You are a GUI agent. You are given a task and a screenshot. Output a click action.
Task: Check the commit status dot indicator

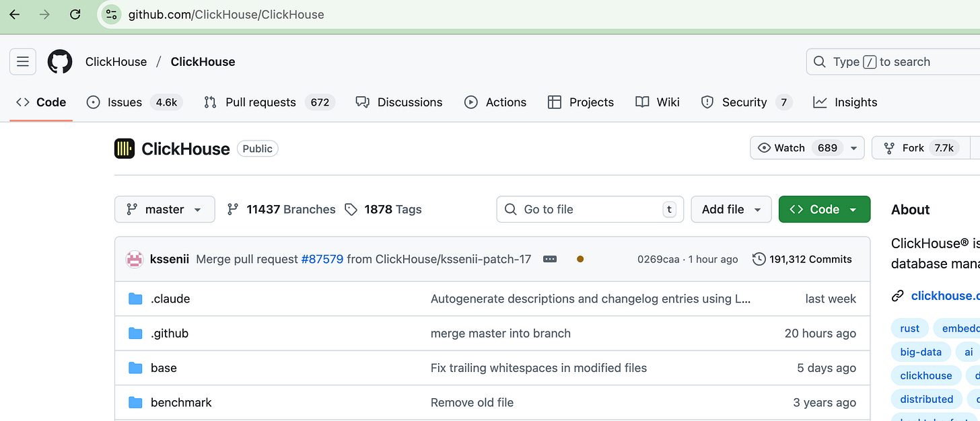click(x=580, y=259)
